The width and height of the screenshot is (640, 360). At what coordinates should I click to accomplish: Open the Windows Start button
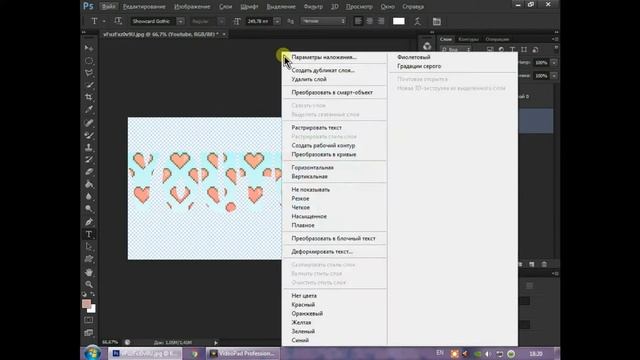pos(93,353)
